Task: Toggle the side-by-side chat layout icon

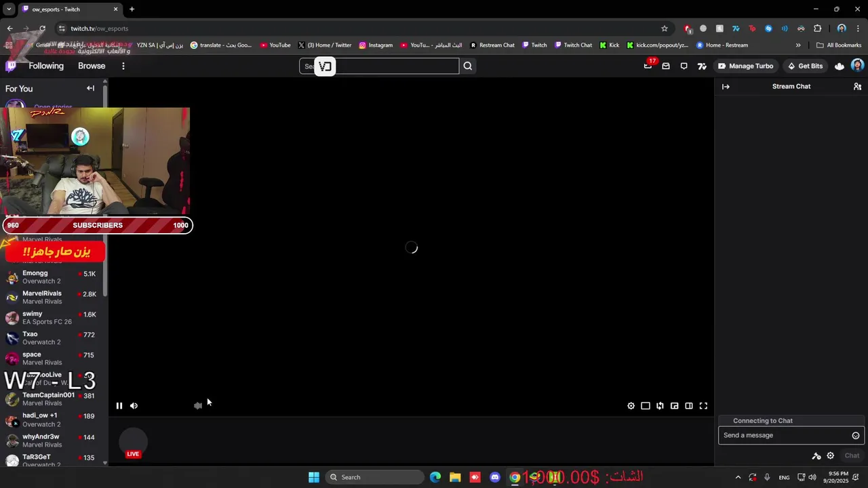Action: [x=688, y=406]
